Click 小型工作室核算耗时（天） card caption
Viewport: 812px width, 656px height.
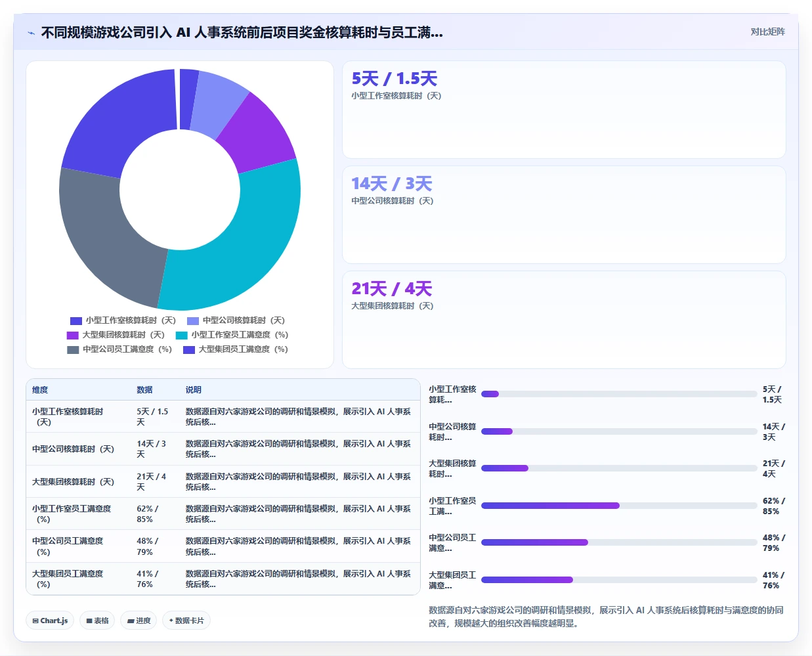(x=396, y=96)
